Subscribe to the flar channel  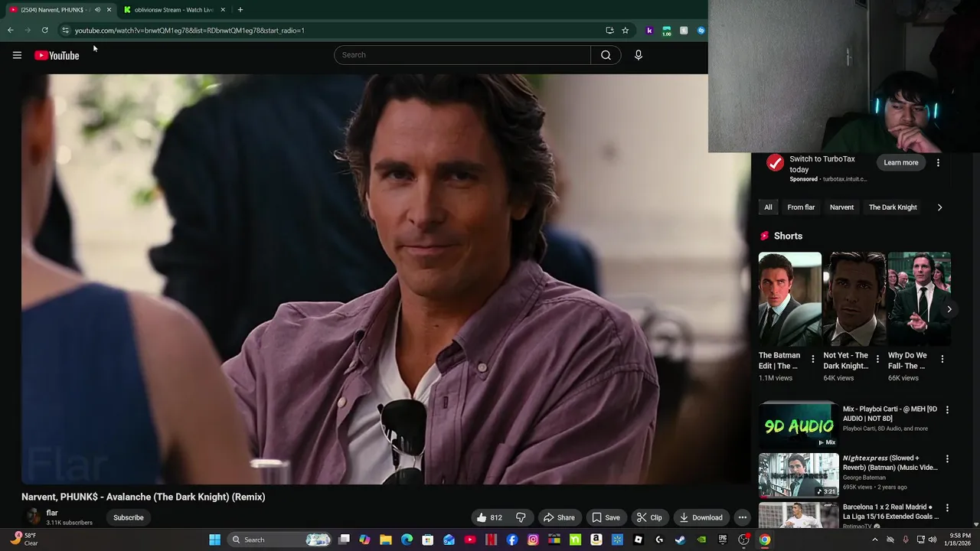[x=129, y=517]
